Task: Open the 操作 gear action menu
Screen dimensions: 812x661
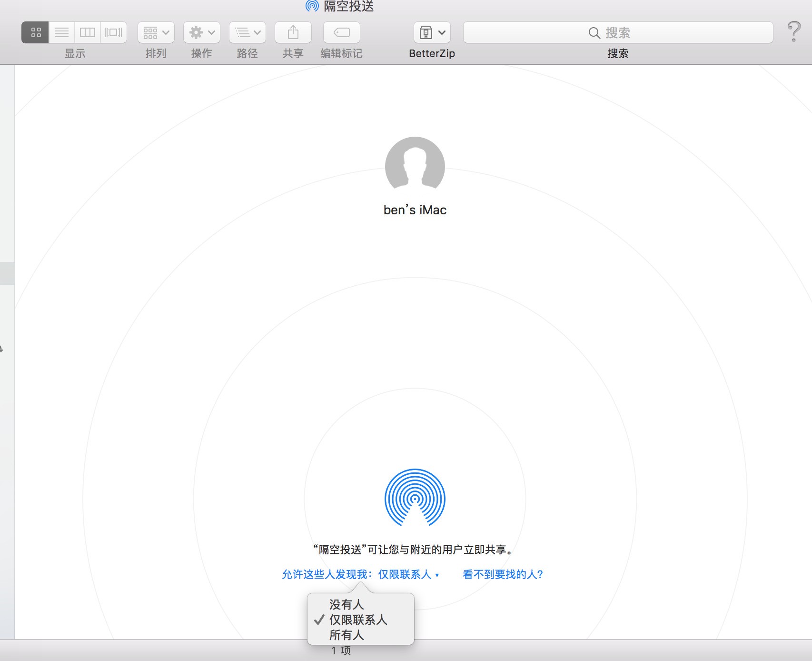Action: coord(202,32)
